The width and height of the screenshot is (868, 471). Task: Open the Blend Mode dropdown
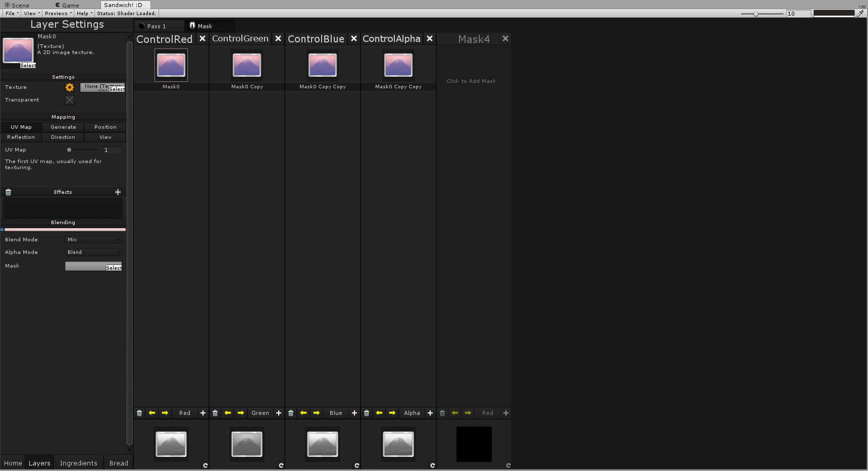click(x=93, y=240)
